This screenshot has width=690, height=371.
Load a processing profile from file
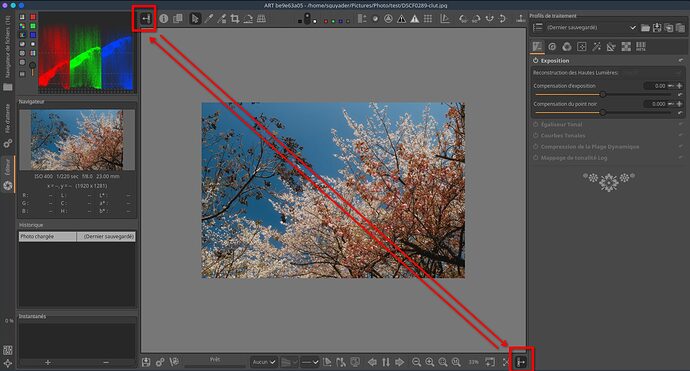646,28
